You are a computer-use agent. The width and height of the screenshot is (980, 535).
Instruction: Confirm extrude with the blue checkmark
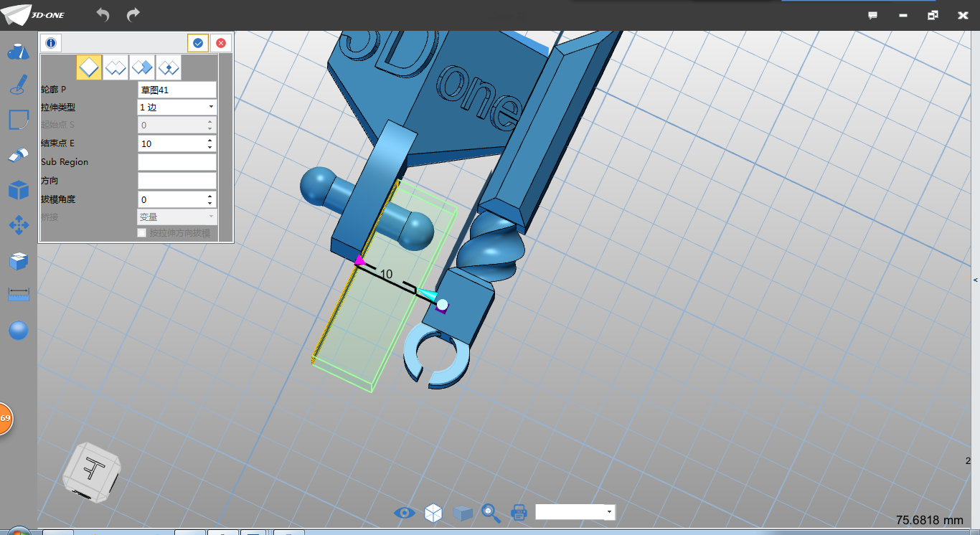coord(198,43)
